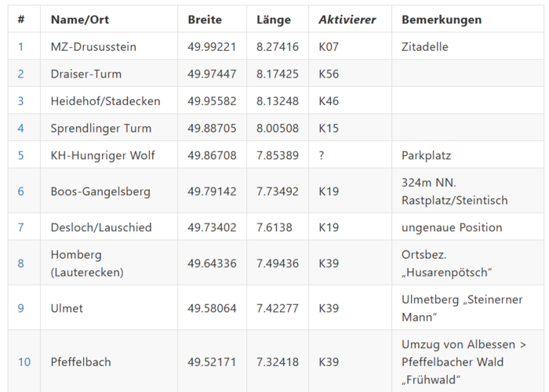Viewport: 549px width, 392px height.
Task: Select latitude value 49.52171 for Pfeffelbach
Action: click(212, 362)
